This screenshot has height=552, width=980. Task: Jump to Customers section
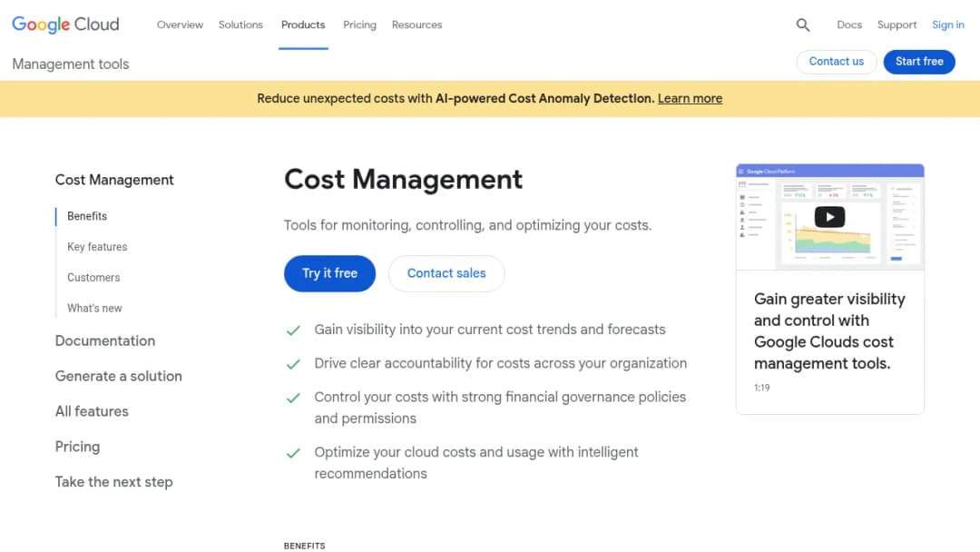tap(93, 278)
